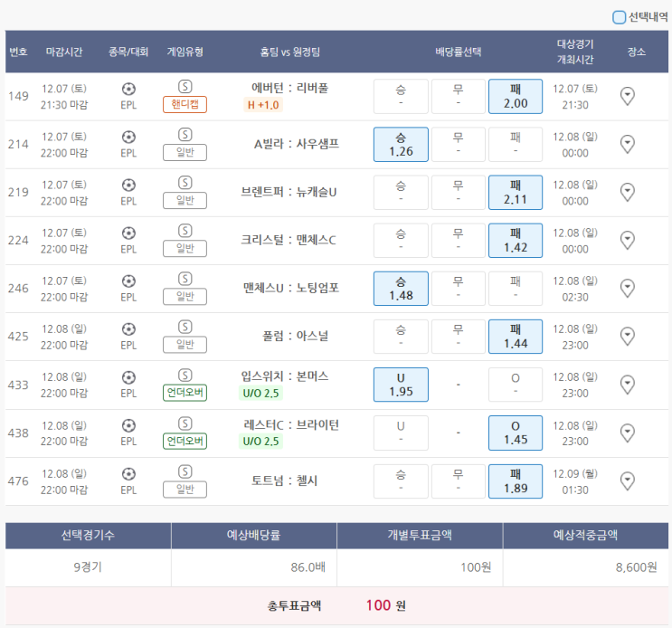The height and width of the screenshot is (628, 672).
Task: Select U option for 레스터C : 브라이턴
Action: pyautogui.click(x=401, y=433)
